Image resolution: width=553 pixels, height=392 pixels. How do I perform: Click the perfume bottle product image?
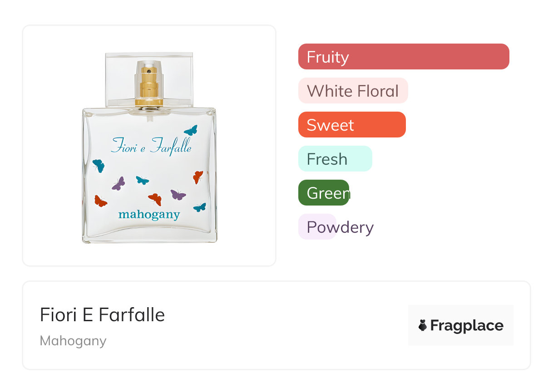(149, 147)
